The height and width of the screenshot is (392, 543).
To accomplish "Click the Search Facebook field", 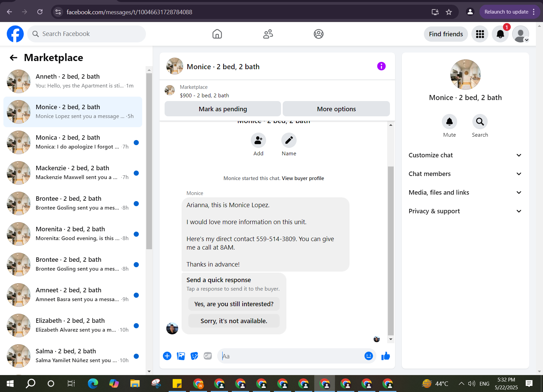I will 87,34.
